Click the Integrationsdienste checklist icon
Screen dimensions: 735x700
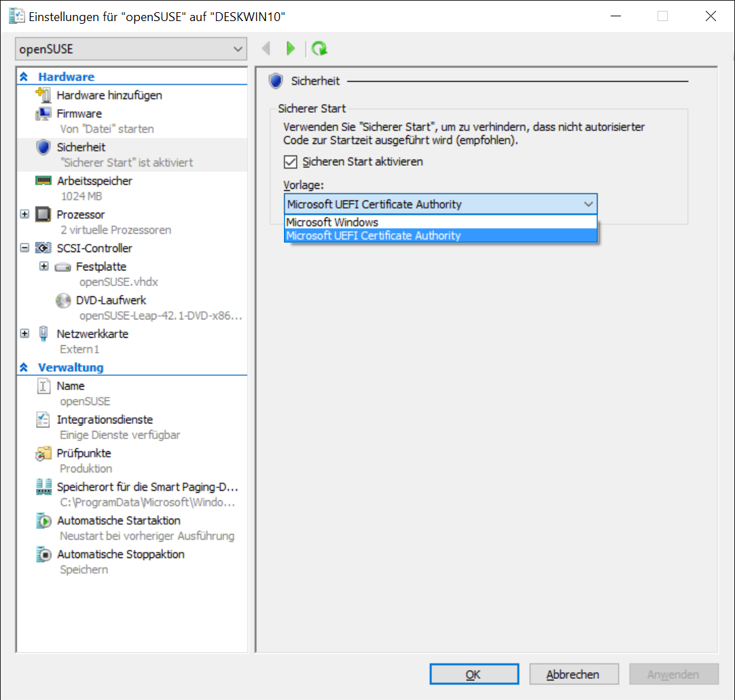(x=43, y=419)
